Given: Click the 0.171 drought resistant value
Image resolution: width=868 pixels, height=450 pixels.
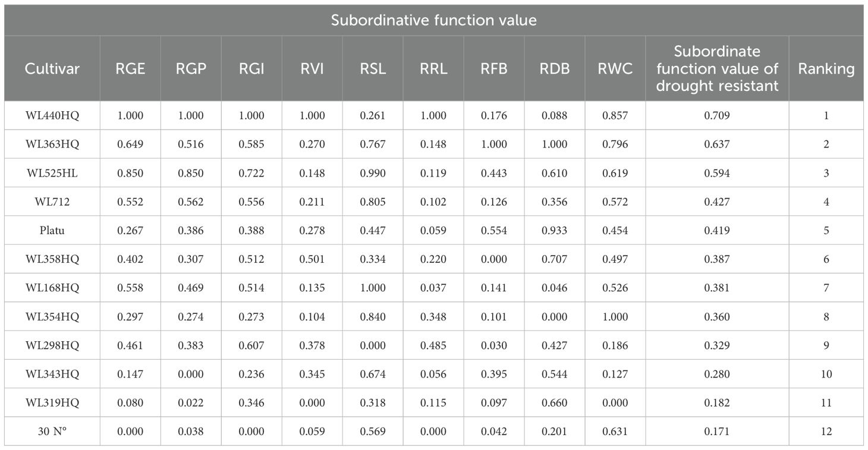Looking at the screenshot, I should (x=717, y=432).
